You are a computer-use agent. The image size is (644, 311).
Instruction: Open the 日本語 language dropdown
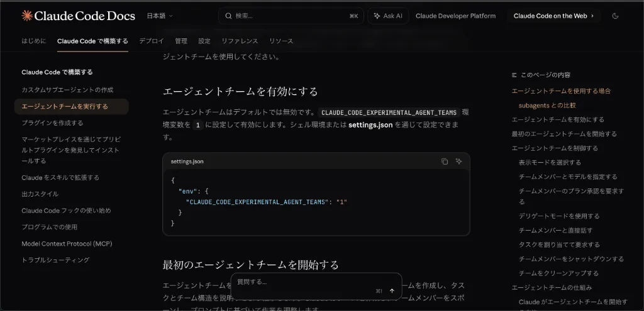click(160, 16)
